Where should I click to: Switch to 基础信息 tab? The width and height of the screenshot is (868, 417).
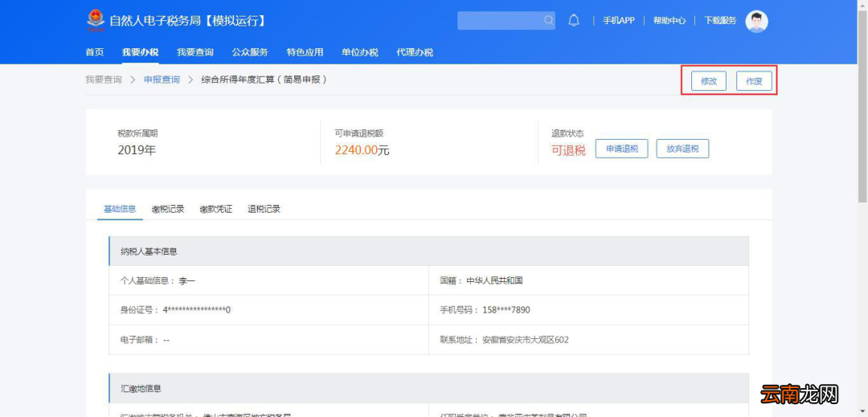[120, 210]
